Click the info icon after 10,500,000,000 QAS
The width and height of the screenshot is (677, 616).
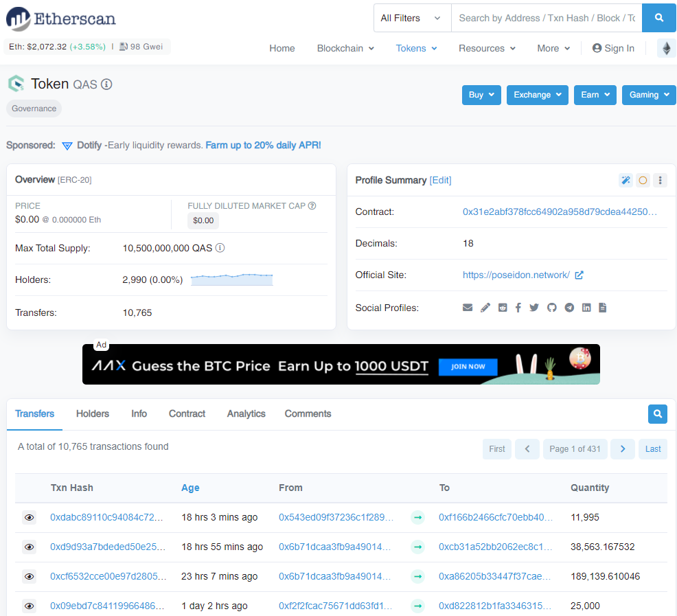pyautogui.click(x=220, y=248)
